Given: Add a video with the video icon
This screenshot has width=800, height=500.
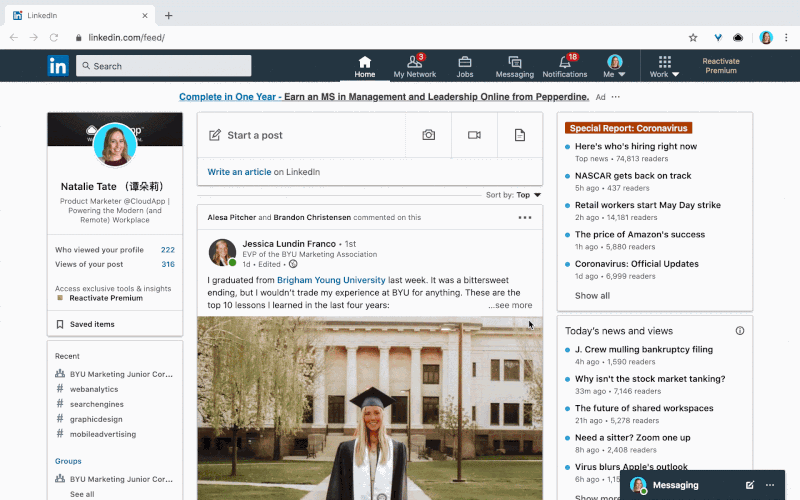Looking at the screenshot, I should [474, 135].
